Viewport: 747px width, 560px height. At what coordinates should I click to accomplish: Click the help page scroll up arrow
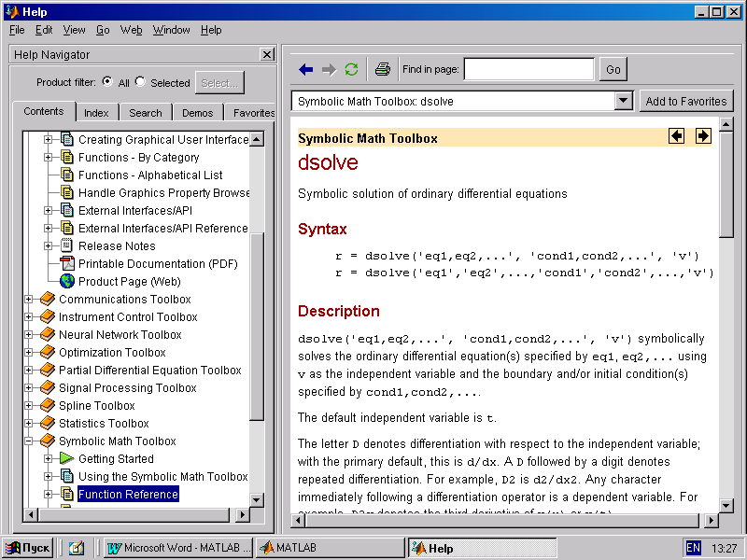726,125
